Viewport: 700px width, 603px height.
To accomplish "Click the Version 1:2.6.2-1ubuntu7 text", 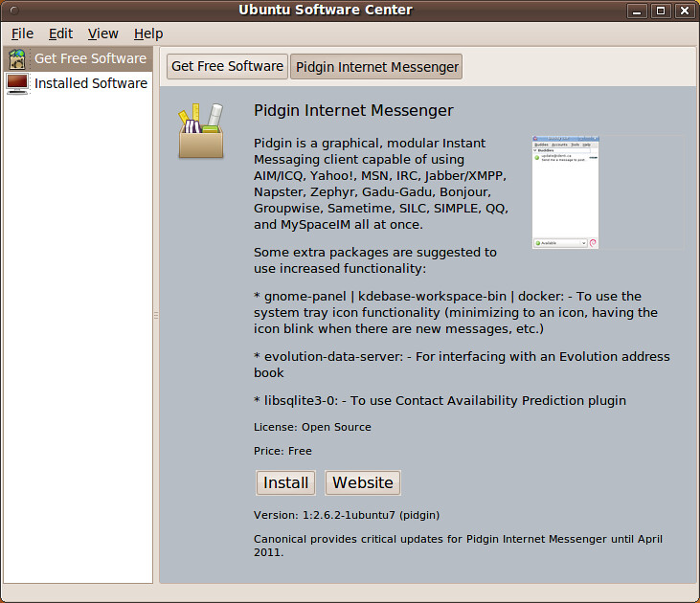I will coord(347,515).
